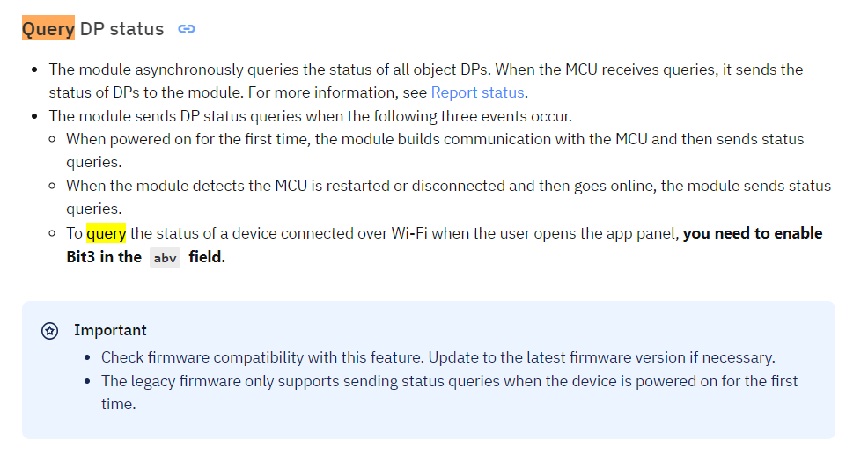This screenshot has width=868, height=455.
Task: Click the orange highlighted Query word in heading
Action: (48, 28)
